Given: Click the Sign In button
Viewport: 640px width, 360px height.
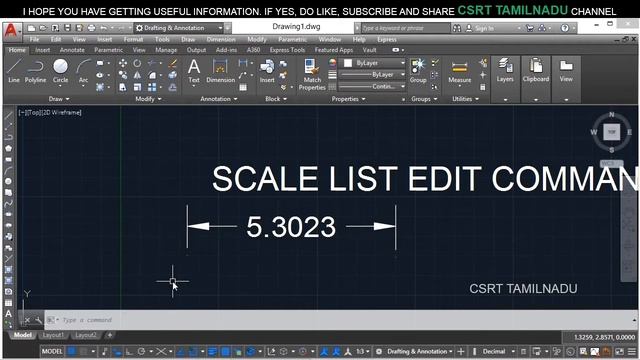Looking at the screenshot, I should point(480,28).
